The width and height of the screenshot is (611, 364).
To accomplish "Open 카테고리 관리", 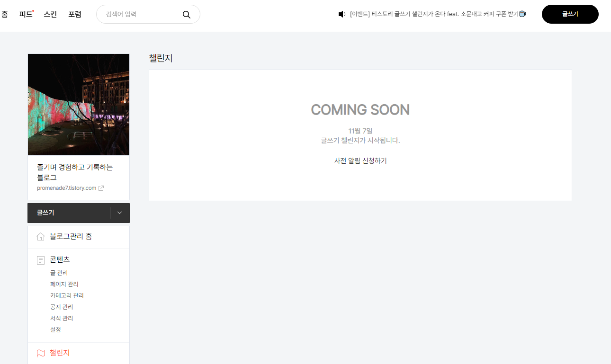I will point(67,296).
